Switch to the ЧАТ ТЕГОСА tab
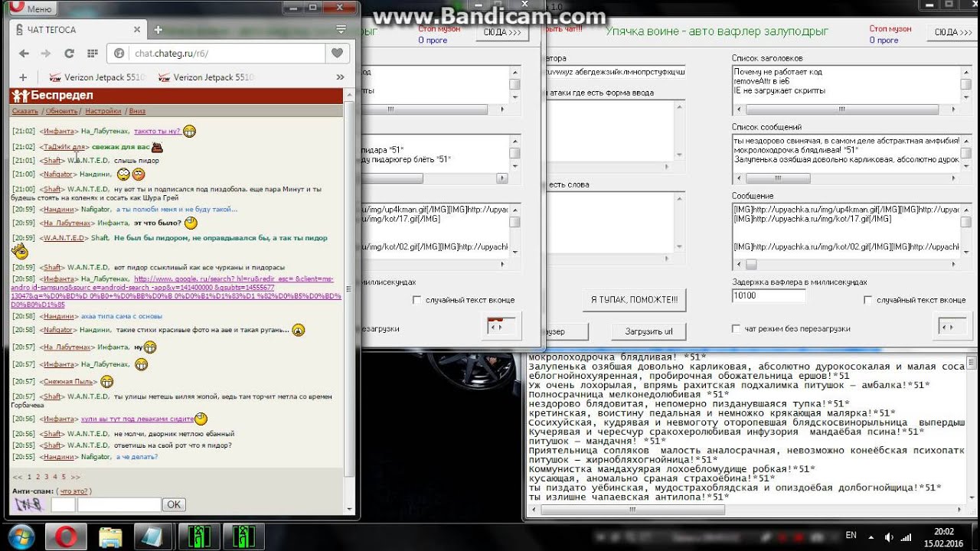 tap(77, 30)
